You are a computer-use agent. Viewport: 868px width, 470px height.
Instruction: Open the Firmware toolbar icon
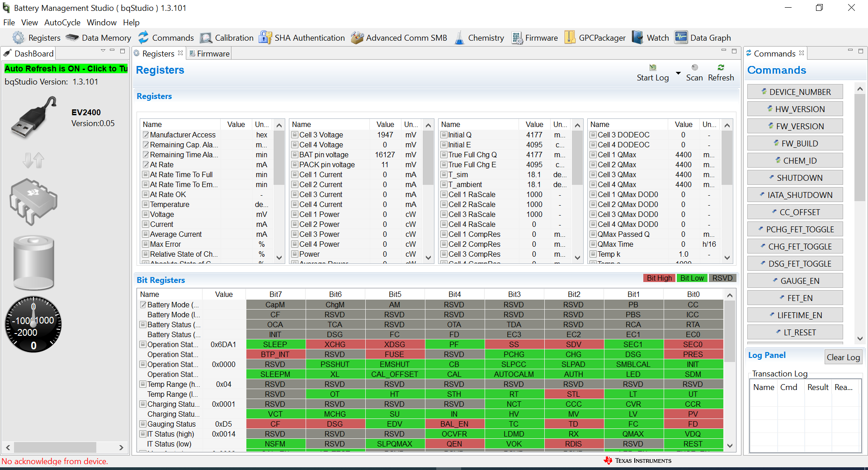(x=517, y=38)
